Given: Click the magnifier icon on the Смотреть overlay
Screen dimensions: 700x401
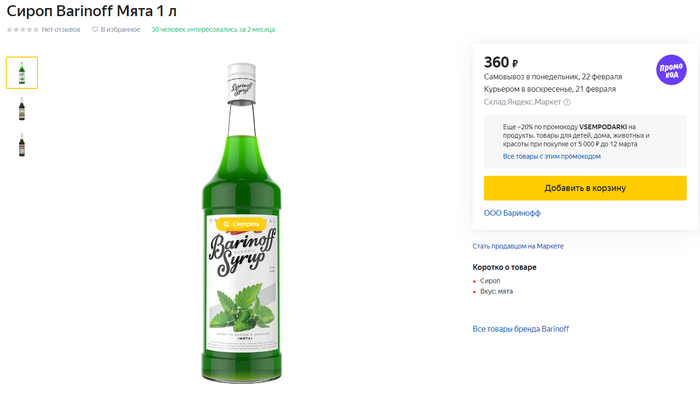Looking at the screenshot, I should [226, 224].
